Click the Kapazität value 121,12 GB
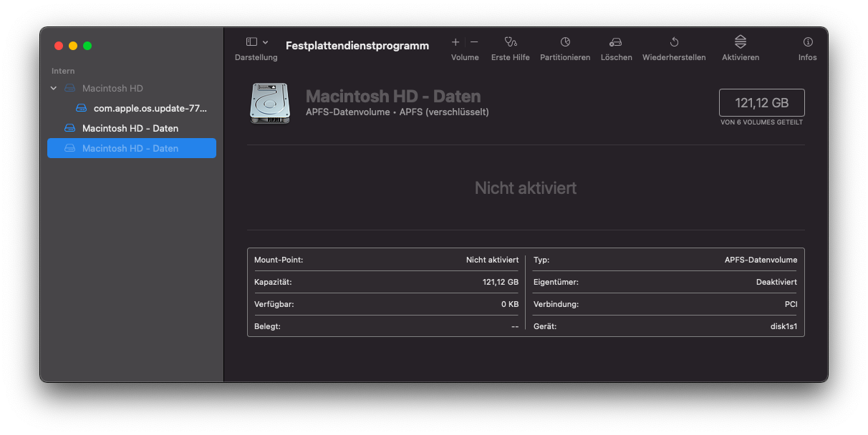The height and width of the screenshot is (435, 868). 501,282
